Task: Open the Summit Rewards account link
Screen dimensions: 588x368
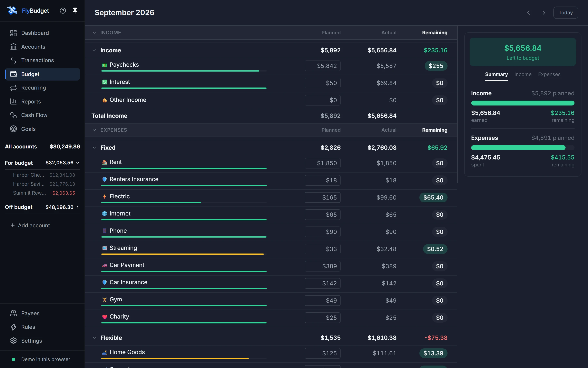Action: [44, 193]
